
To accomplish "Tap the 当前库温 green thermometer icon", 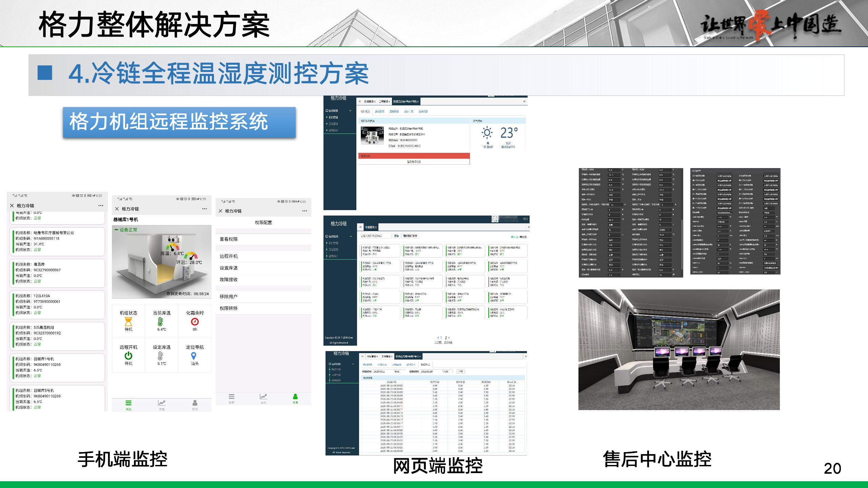I will coord(160,322).
